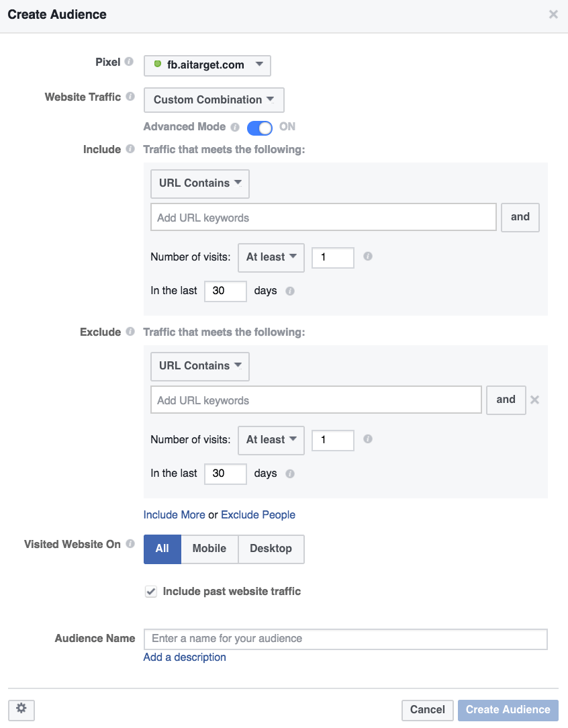
Task: Click the Cancel button
Action: pyautogui.click(x=428, y=710)
